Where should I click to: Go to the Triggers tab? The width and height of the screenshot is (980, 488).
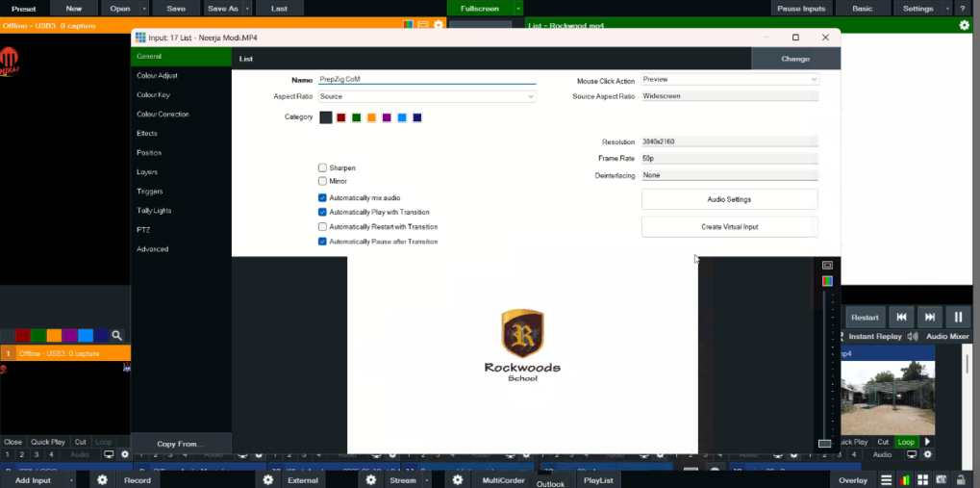point(181,192)
